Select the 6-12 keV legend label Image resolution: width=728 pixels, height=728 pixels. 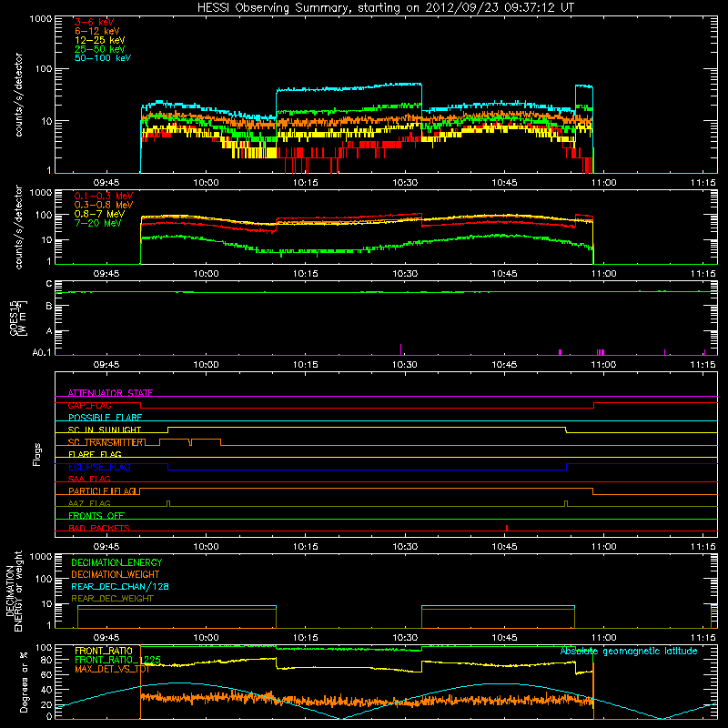coord(97,31)
